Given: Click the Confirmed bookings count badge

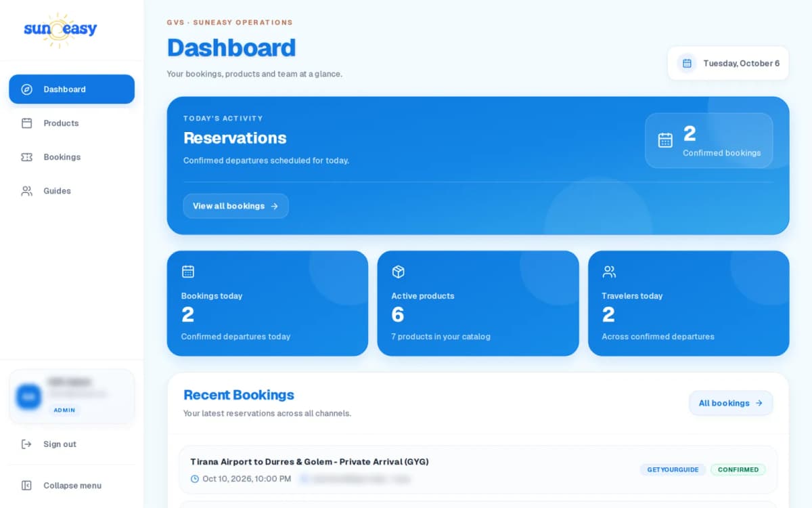Looking at the screenshot, I should (x=708, y=140).
